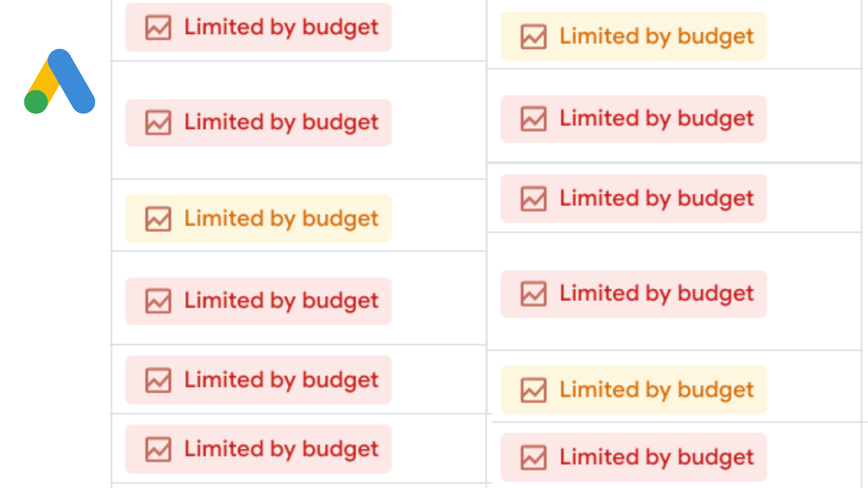The height and width of the screenshot is (488, 868).
Task: Open top-right yellow 'Limited by budget' status
Action: 656,37
